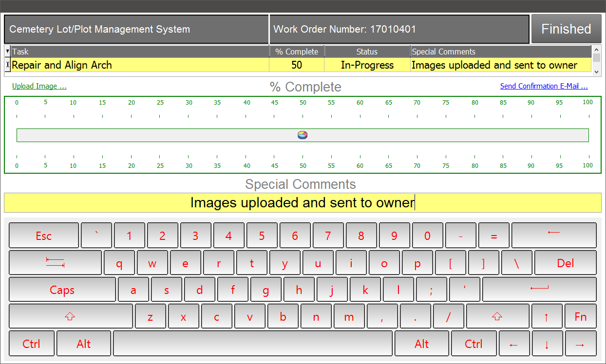Viewport: 606px width, 364px height.
Task: Click the Special Comments text field
Action: point(302,203)
